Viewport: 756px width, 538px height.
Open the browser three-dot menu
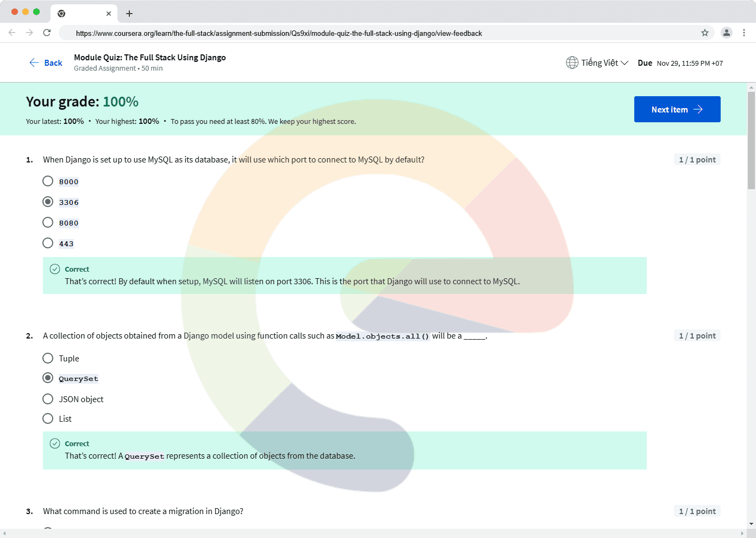[744, 33]
